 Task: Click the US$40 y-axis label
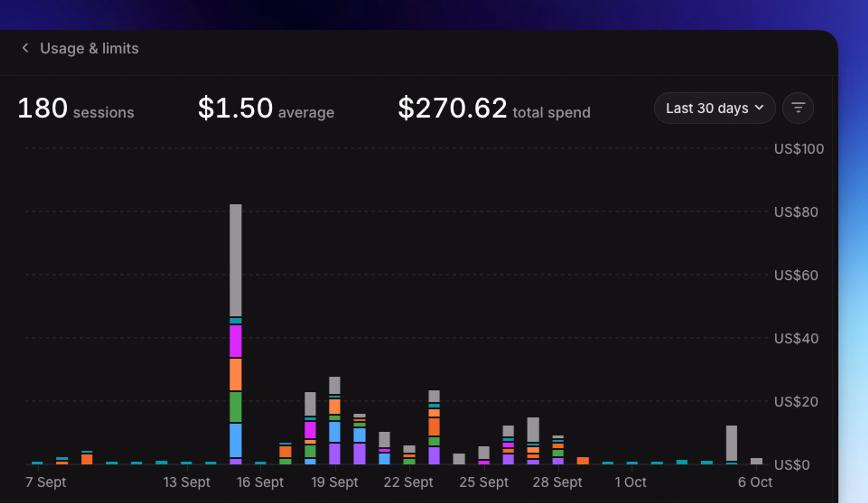click(x=796, y=338)
